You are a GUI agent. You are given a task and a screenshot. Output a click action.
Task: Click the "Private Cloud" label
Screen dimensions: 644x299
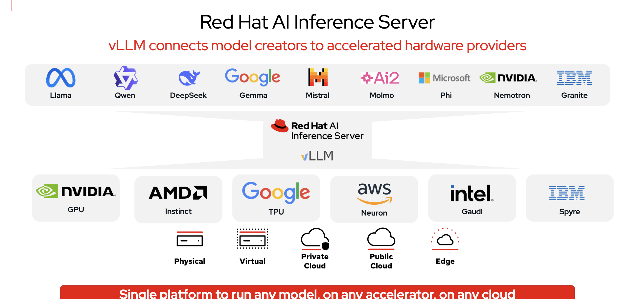315,261
